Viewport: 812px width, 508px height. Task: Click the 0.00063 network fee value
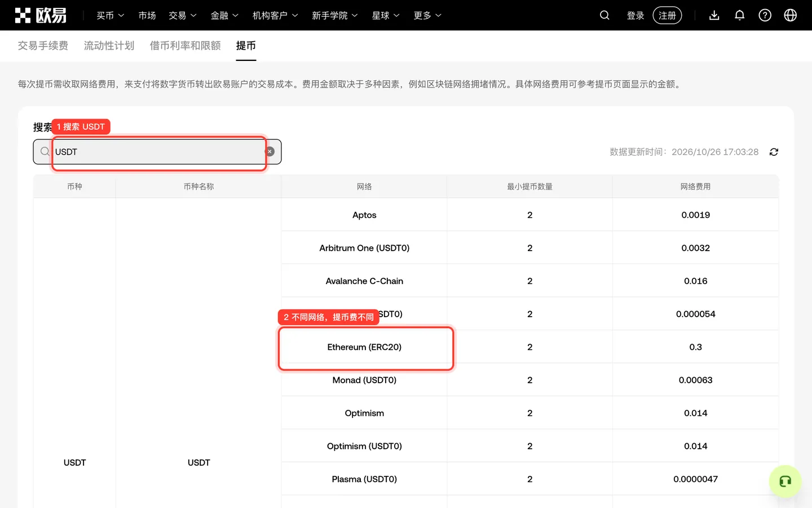695,380
